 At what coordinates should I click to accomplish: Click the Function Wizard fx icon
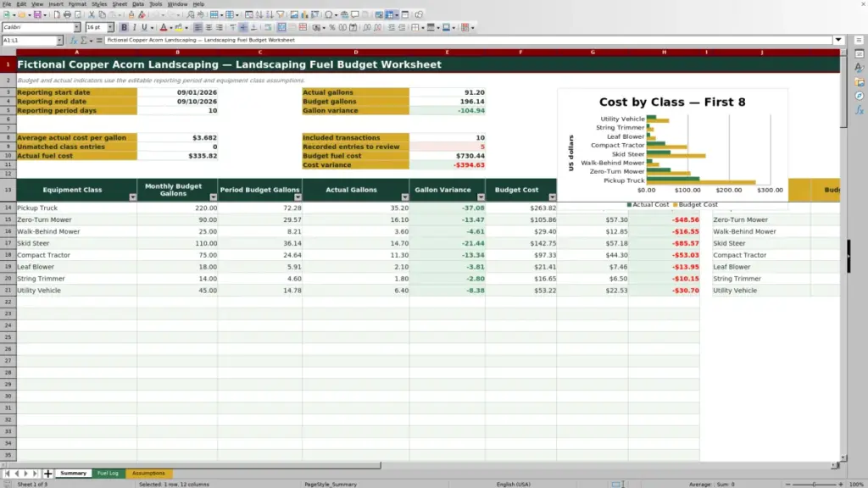pos(74,41)
